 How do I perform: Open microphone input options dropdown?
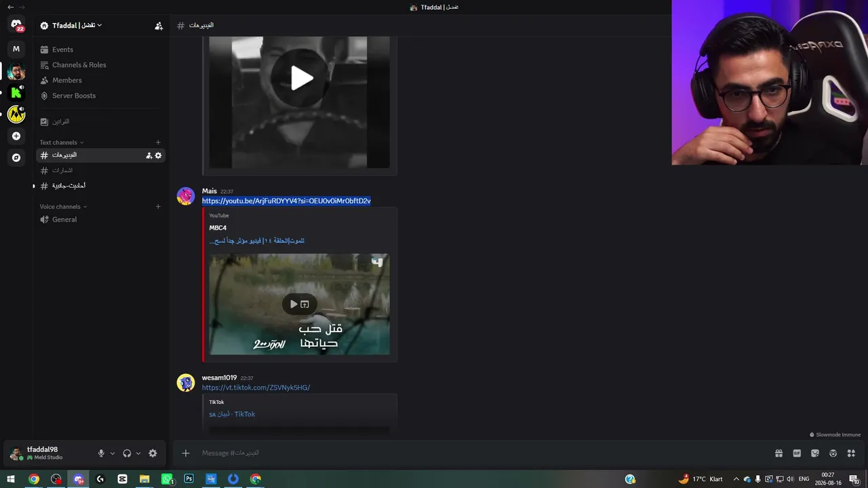(x=113, y=453)
